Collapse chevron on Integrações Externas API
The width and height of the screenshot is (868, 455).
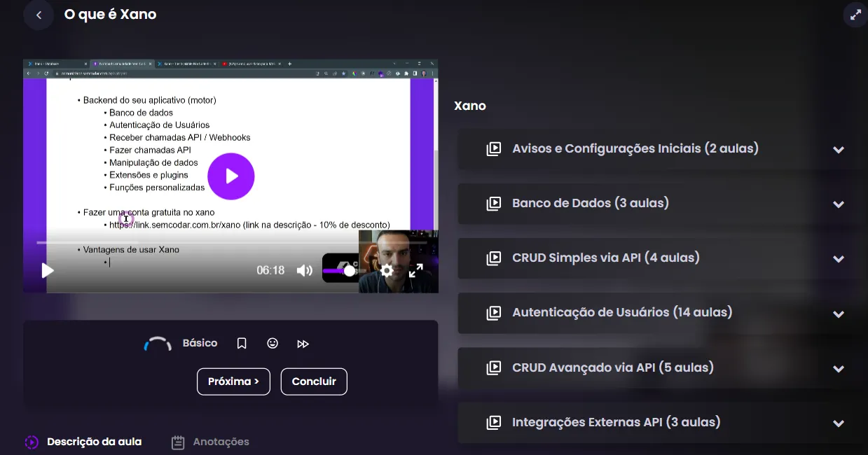[838, 423]
